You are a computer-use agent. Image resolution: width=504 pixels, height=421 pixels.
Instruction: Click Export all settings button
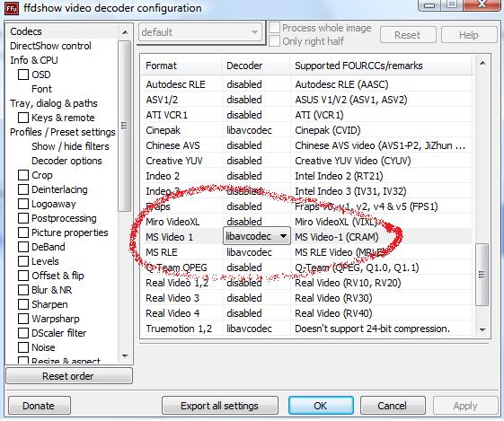(x=220, y=406)
